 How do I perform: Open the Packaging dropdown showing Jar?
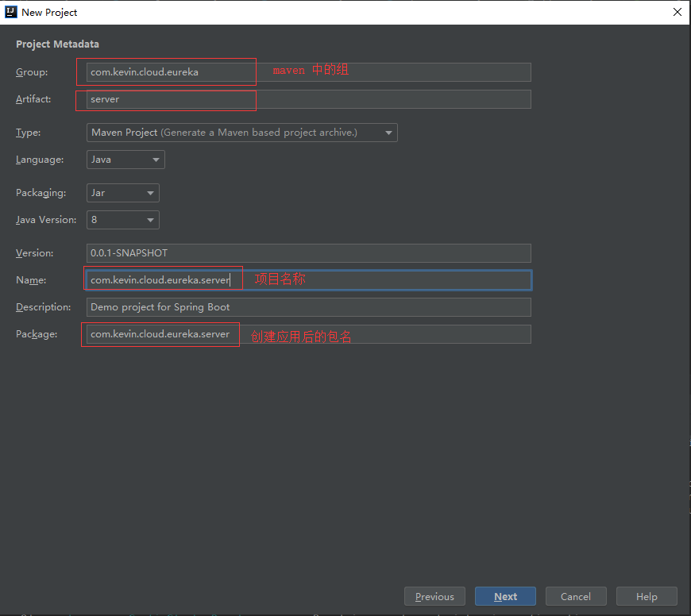(123, 193)
